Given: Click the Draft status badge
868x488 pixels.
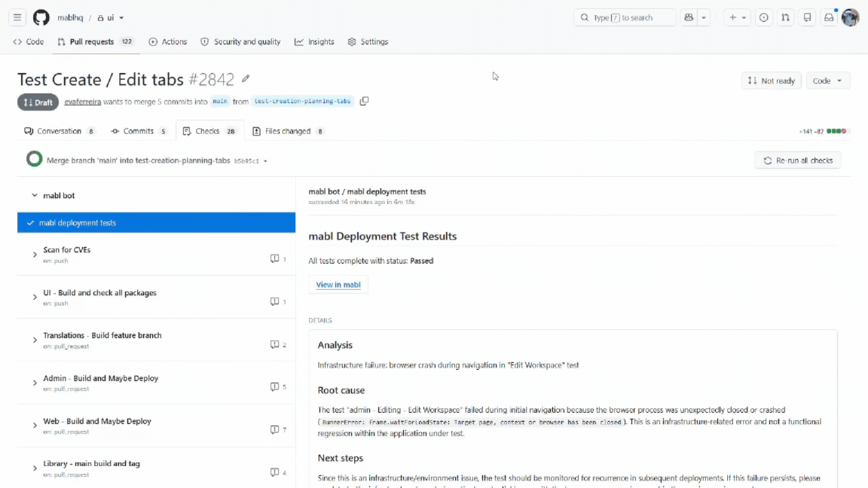Looking at the screenshot, I should click(38, 102).
